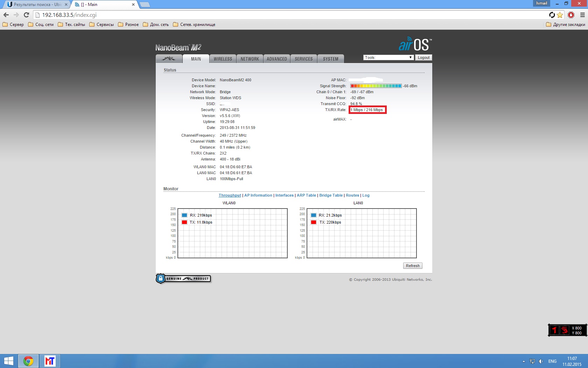Viewport: 588px width, 368px height.
Task: Open the Соц. сети bookmarks folder
Action: point(41,25)
